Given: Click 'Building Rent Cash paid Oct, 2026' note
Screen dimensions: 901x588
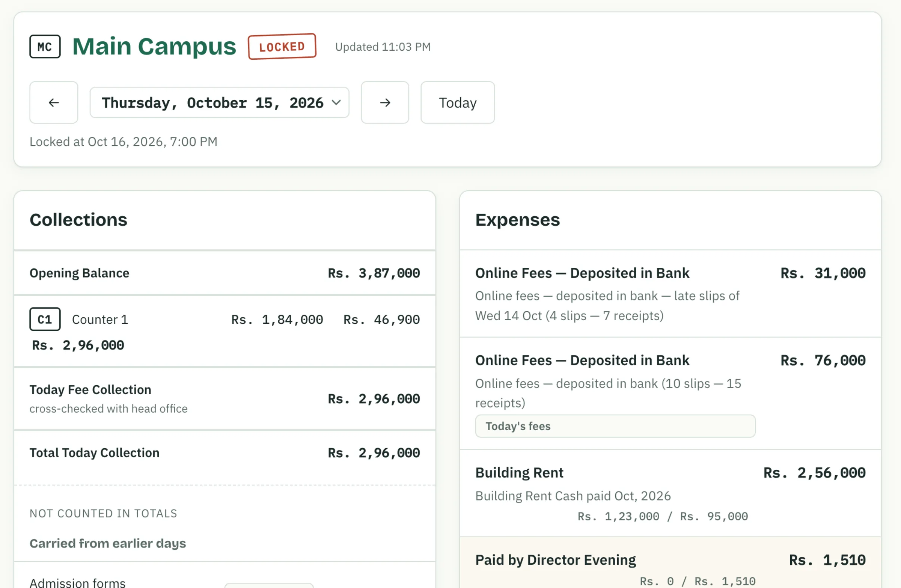Looking at the screenshot, I should (573, 496).
